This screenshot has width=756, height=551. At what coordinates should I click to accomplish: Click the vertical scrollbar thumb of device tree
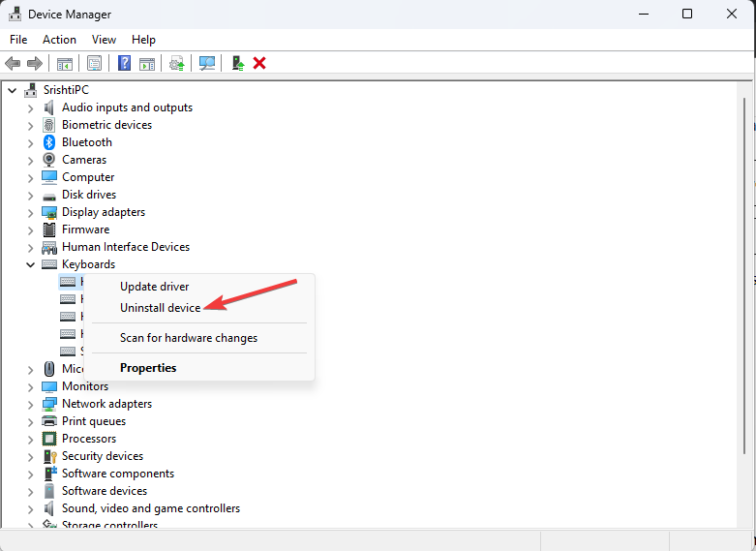tap(745, 275)
